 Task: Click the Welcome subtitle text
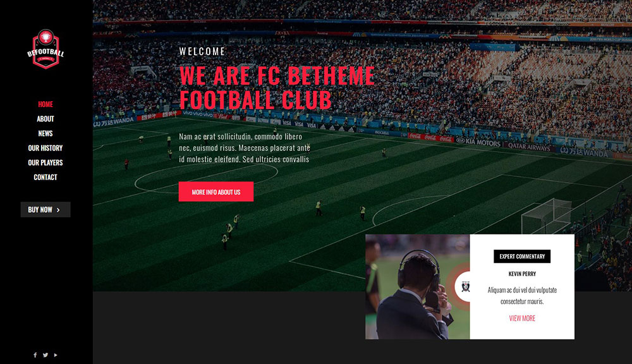pyautogui.click(x=202, y=52)
